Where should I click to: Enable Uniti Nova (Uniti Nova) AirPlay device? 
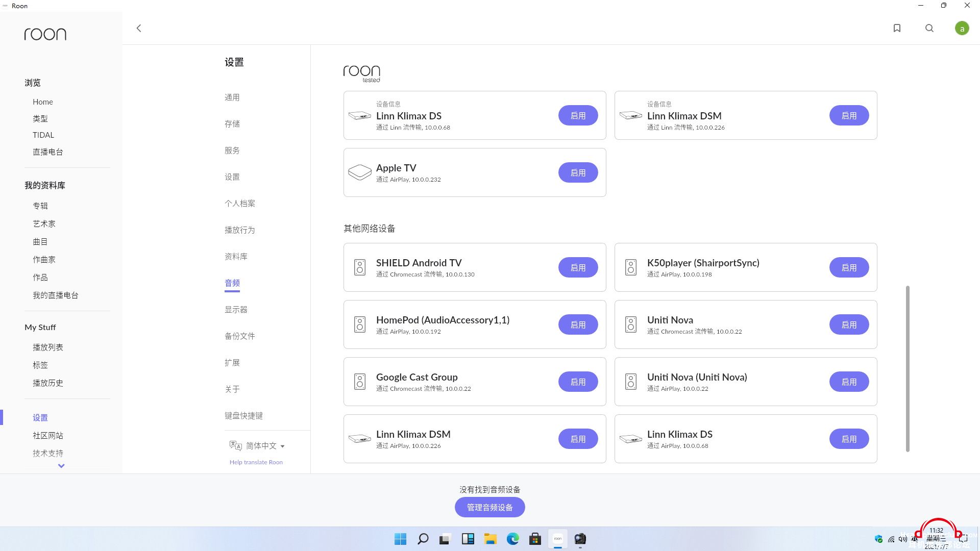[x=849, y=382]
